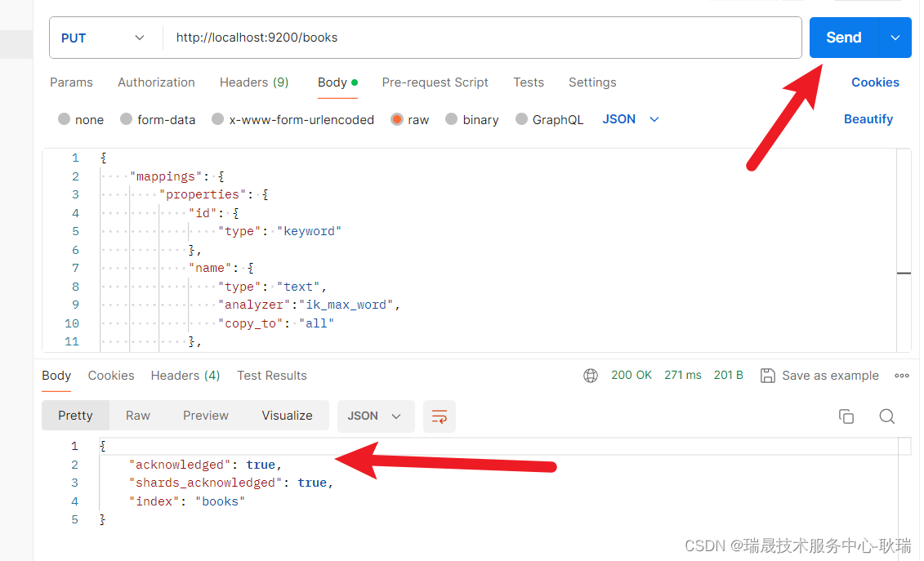
Task: Click the "properties" key in request body
Action: point(202,194)
